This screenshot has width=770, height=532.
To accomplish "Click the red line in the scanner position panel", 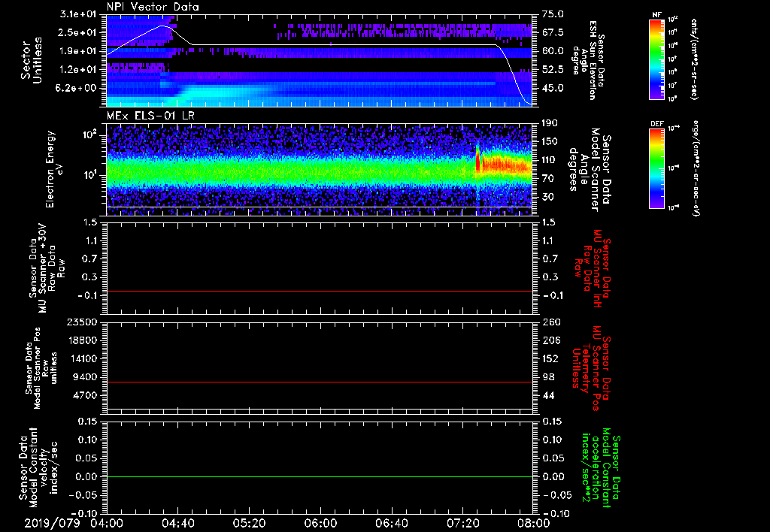I will tap(320, 382).
